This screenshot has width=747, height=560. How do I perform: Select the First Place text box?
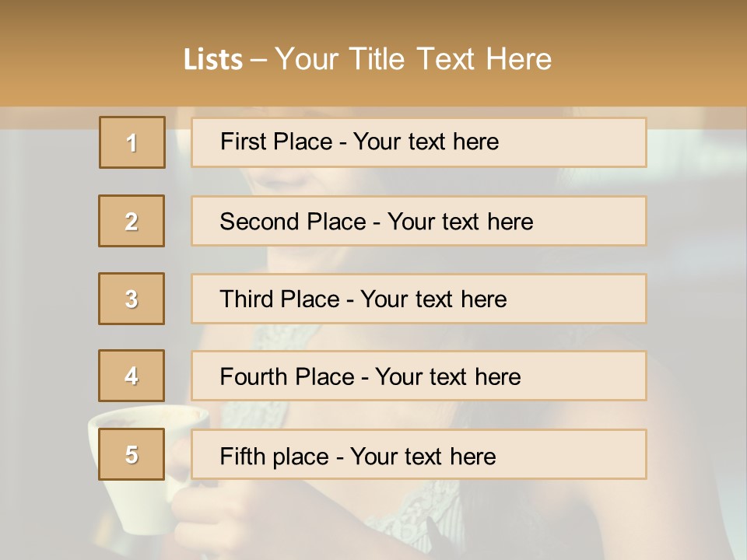tap(419, 142)
